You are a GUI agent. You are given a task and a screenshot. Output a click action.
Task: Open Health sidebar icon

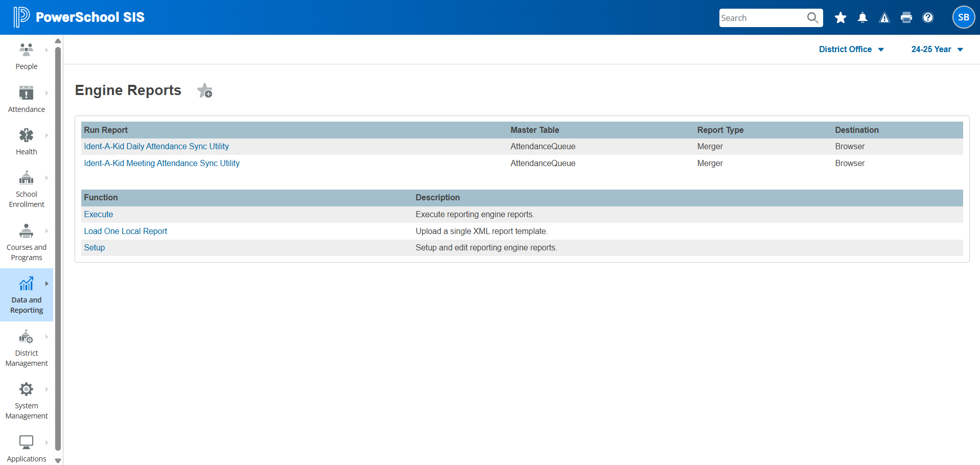click(26, 135)
